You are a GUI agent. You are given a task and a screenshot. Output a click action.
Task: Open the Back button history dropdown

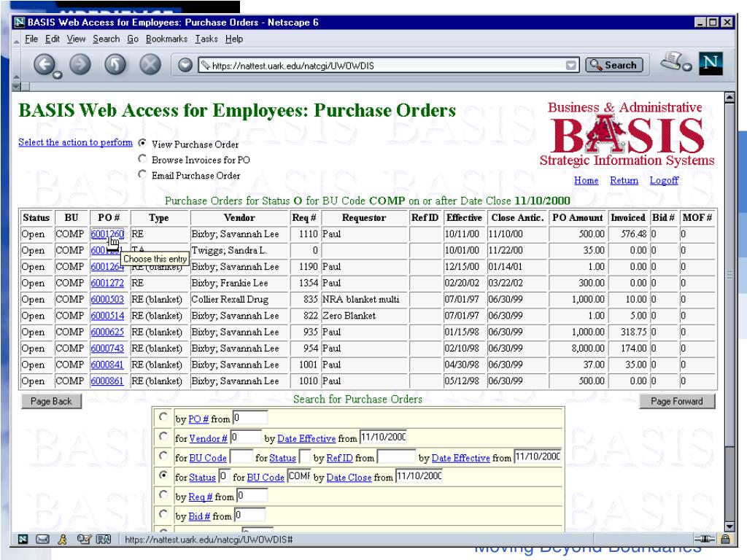57,75
